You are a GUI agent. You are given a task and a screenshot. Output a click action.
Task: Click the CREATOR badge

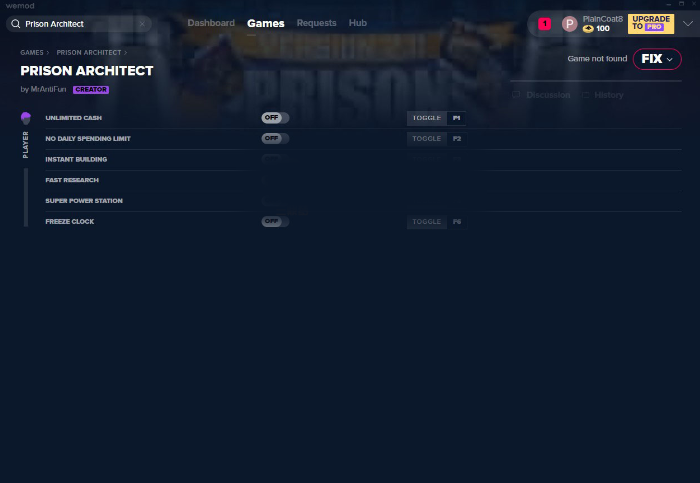pos(91,90)
